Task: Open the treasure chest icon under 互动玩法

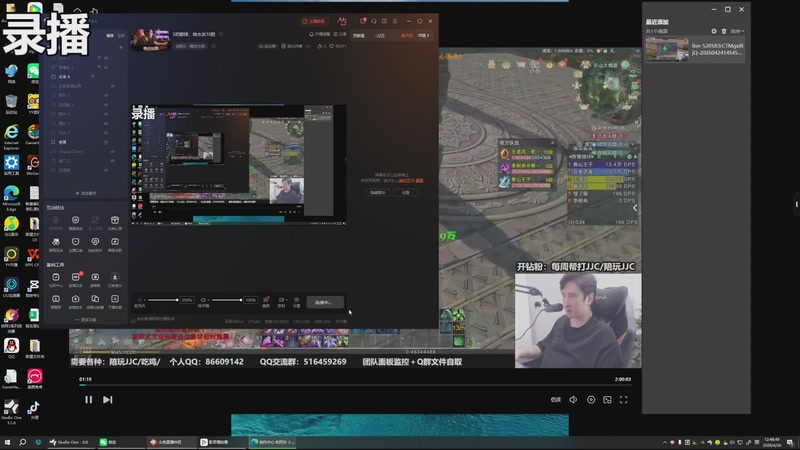Action: pyautogui.click(x=115, y=222)
